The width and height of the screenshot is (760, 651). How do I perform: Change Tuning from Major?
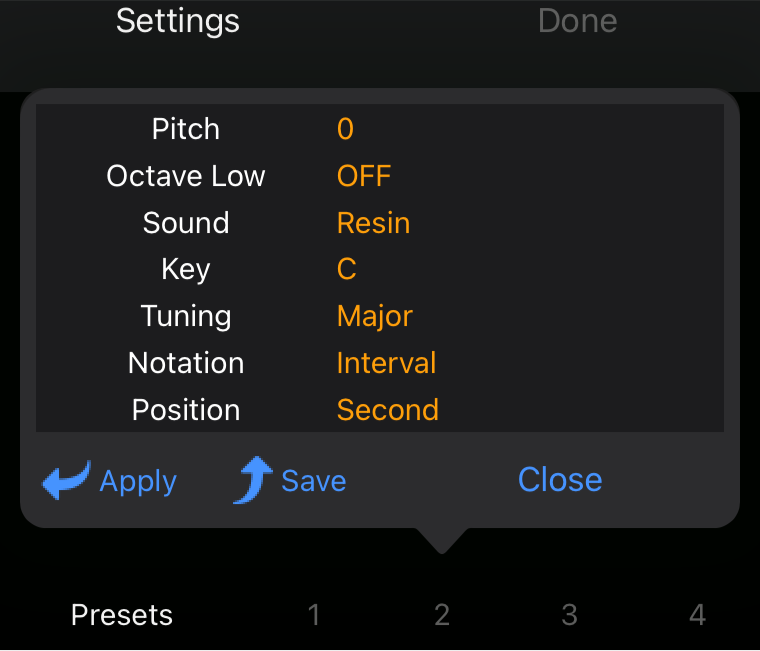(x=374, y=316)
